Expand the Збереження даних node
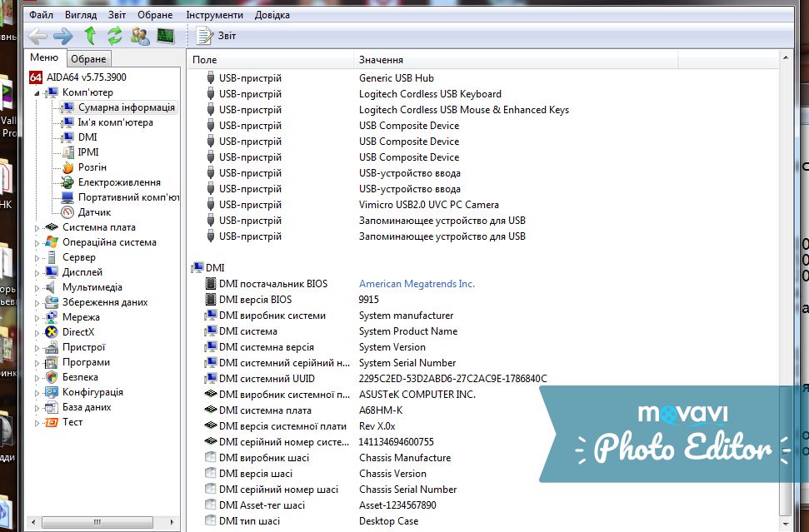Viewport: 809px width, 532px height. coord(37,302)
